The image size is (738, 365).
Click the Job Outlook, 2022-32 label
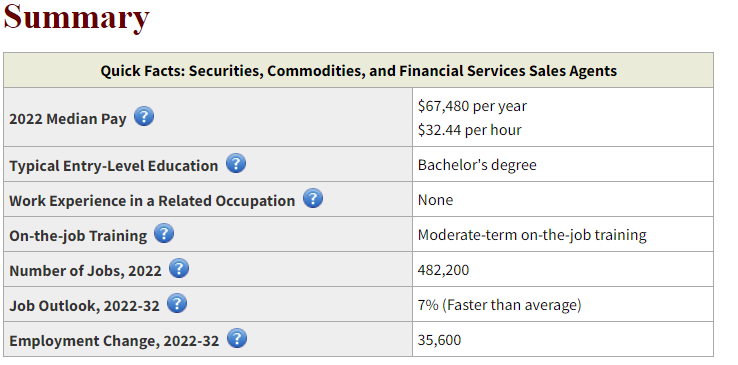[x=84, y=306]
